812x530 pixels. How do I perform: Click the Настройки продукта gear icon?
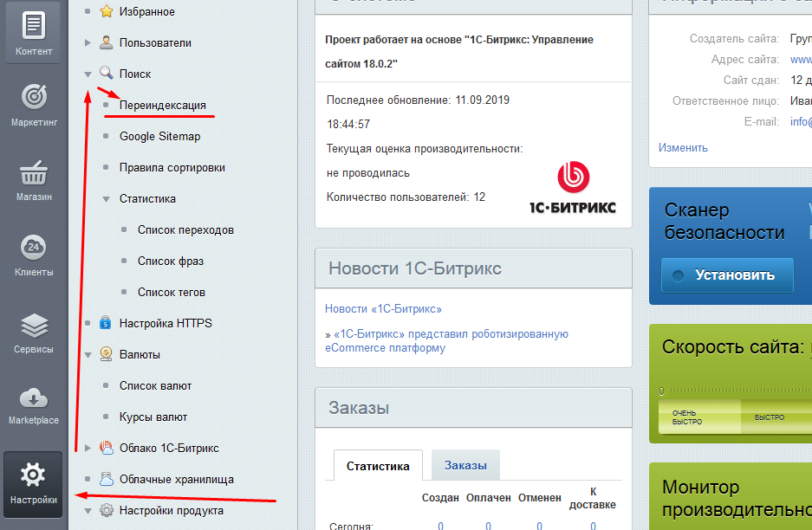[x=107, y=510]
